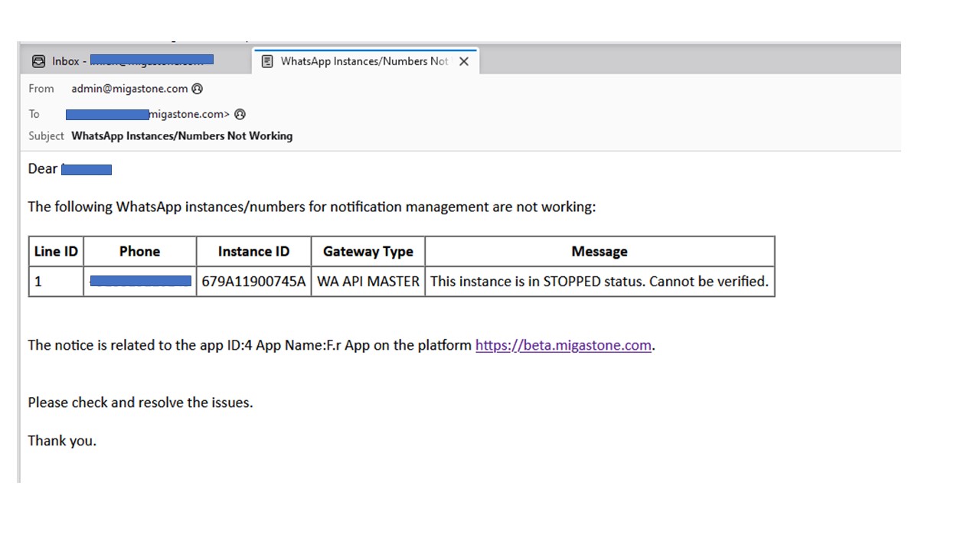Click the Gateway Type column header
980x551 pixels.
point(367,251)
